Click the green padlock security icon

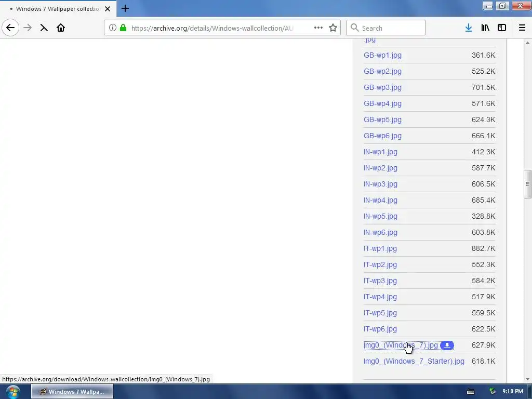click(x=123, y=28)
